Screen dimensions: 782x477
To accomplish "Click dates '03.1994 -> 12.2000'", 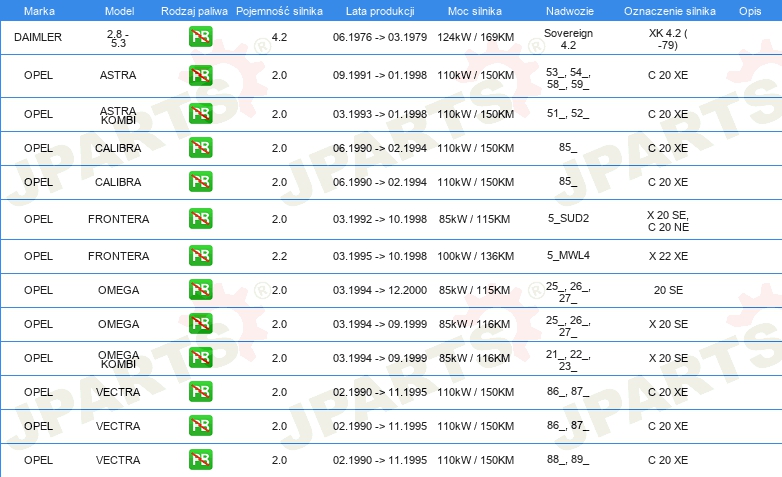I will point(380,290).
